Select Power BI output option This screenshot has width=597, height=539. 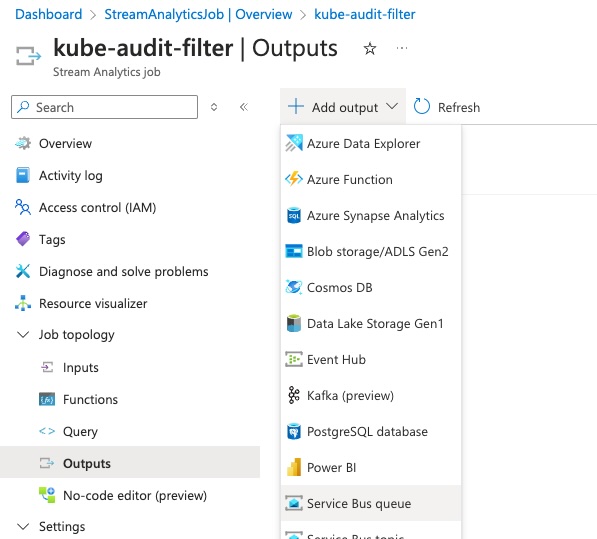pos(371,467)
